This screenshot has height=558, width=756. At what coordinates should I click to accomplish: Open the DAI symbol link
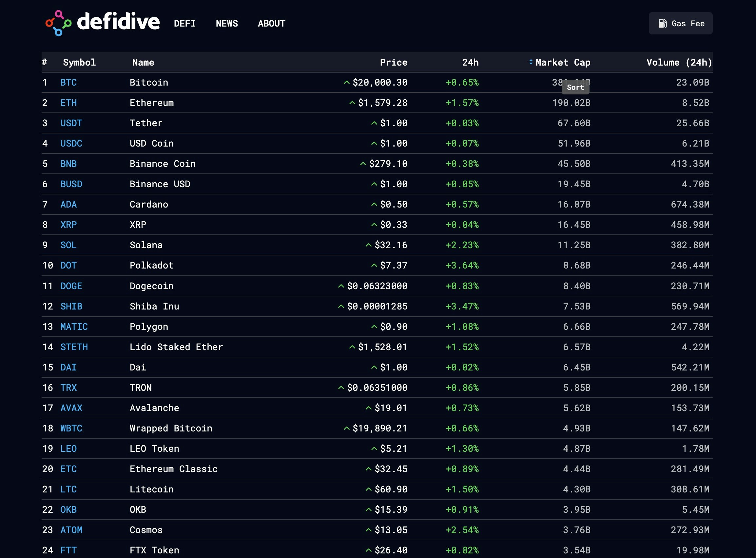point(68,368)
